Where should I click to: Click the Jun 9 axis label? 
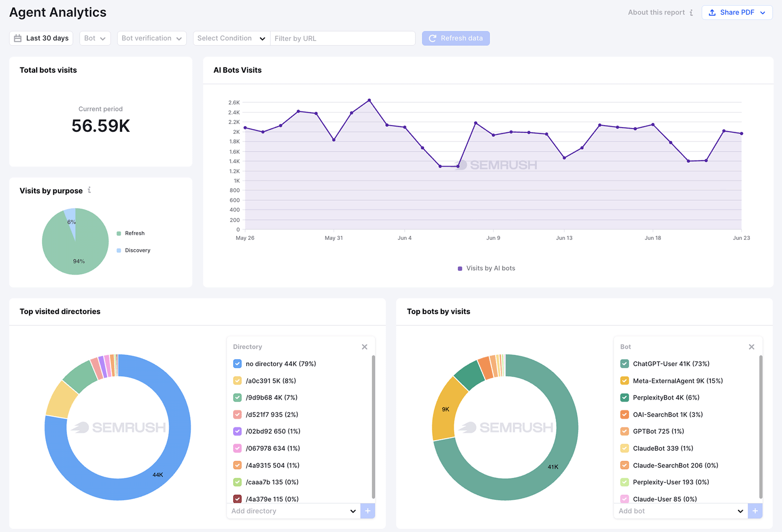[493, 238]
